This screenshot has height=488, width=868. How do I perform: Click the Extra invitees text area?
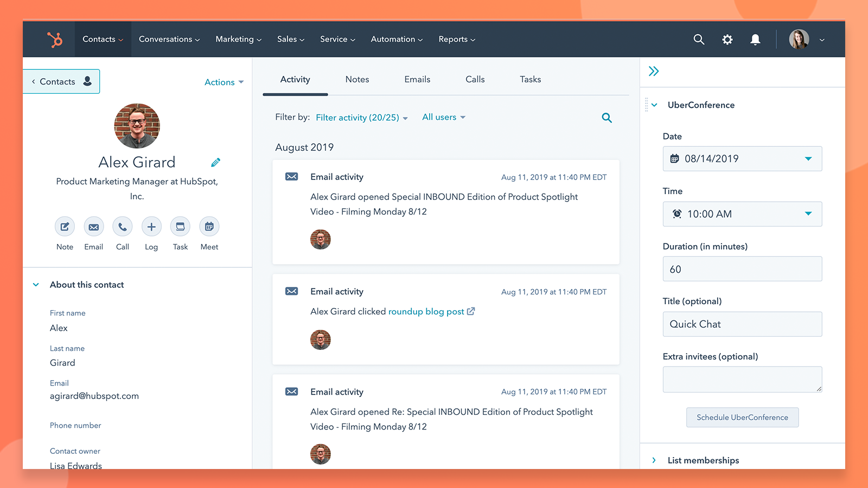point(742,380)
